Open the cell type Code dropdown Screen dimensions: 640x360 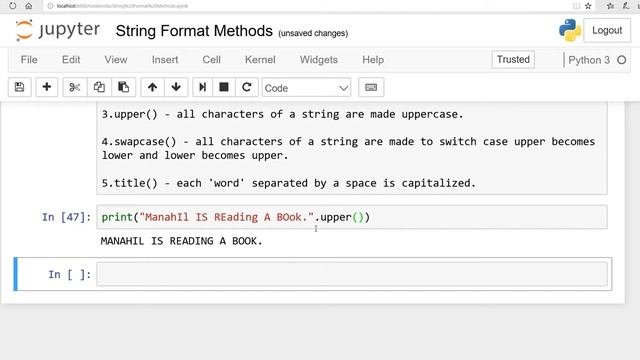(x=306, y=88)
